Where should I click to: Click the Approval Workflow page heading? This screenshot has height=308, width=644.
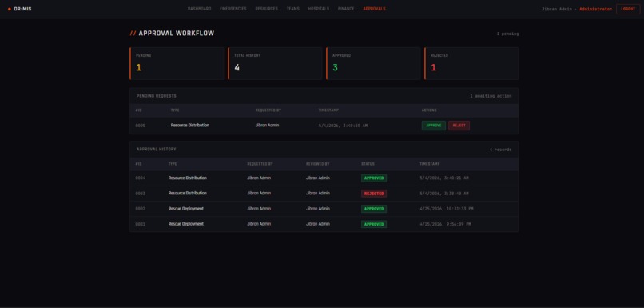click(172, 34)
